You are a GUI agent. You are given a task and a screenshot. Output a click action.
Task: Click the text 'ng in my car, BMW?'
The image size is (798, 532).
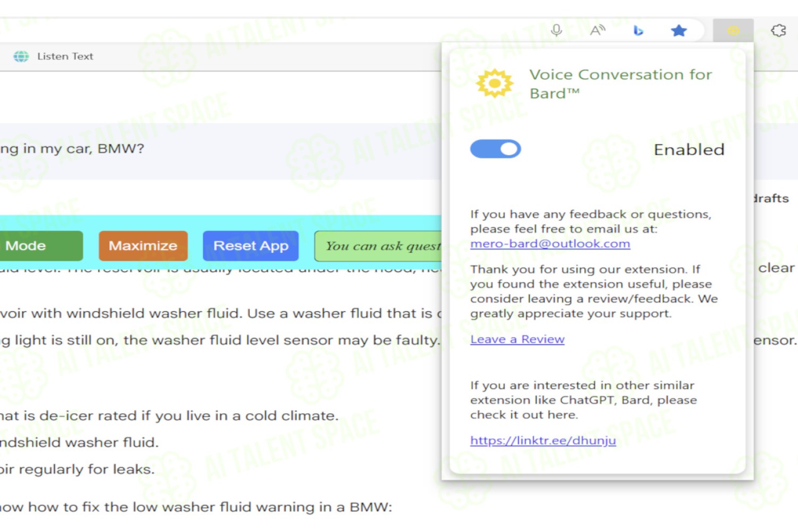point(72,148)
